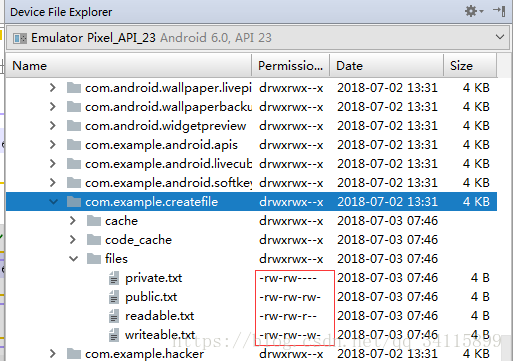Click the 4 KB size of com.example.android.apis

[x=476, y=145]
